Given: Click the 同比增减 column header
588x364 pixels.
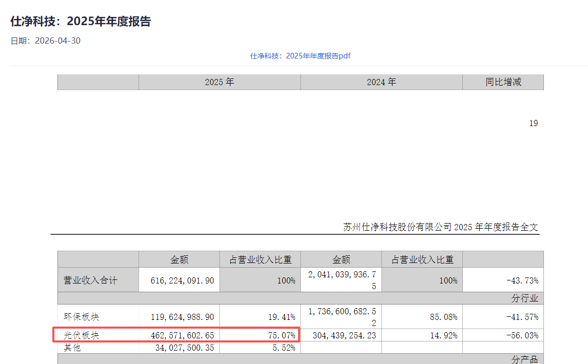Looking at the screenshot, I should 503,82.
